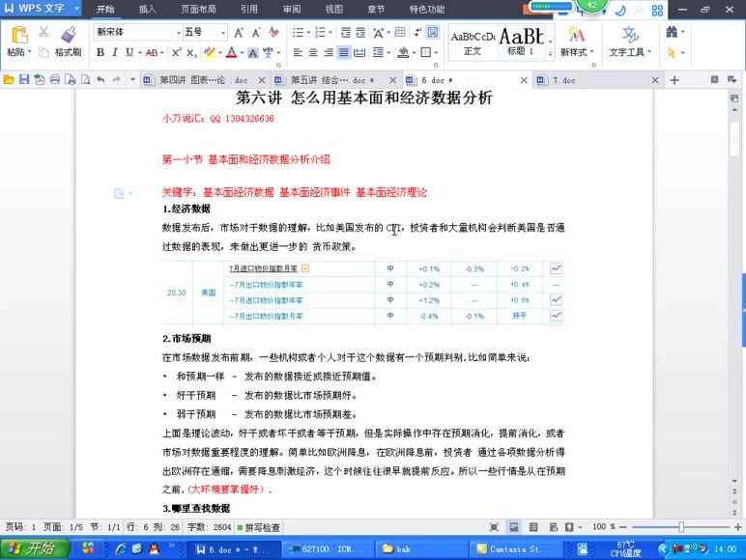Apply red font color A icon

tap(232, 52)
